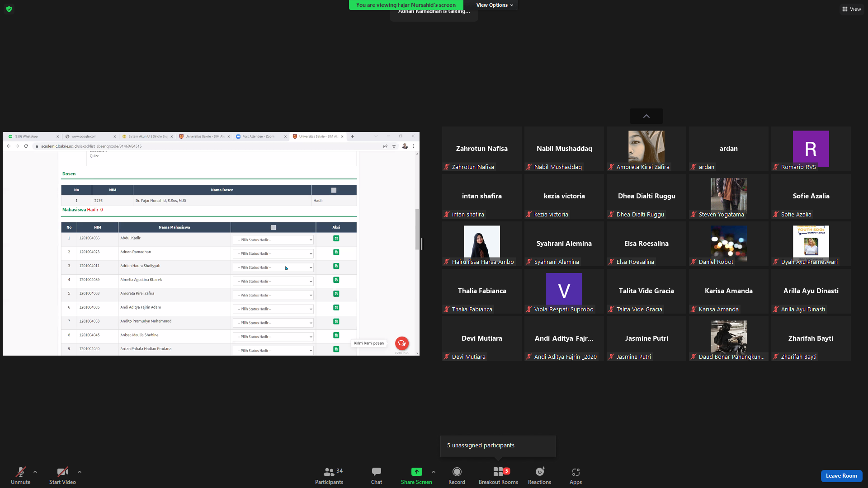Click the browser forward arrow
868x488 pixels.
[x=17, y=146]
